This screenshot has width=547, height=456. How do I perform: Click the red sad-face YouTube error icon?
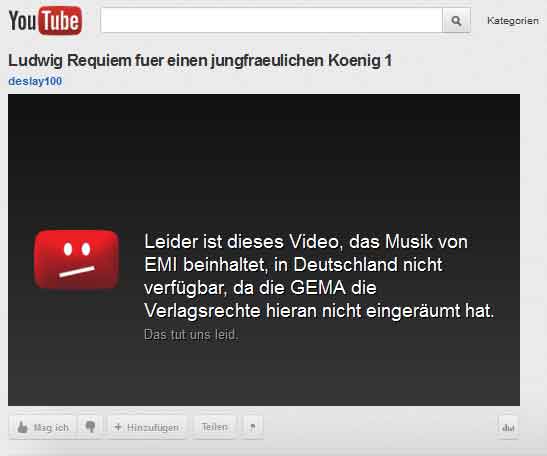pos(76,259)
